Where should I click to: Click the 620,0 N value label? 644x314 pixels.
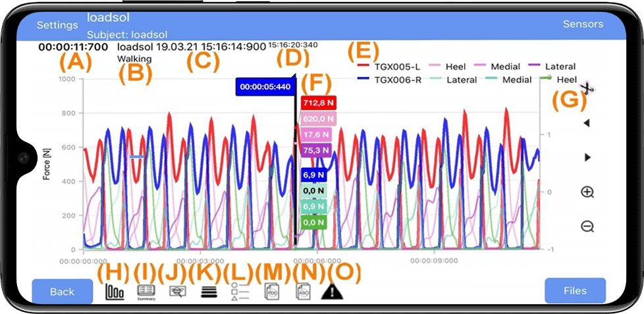(x=319, y=118)
